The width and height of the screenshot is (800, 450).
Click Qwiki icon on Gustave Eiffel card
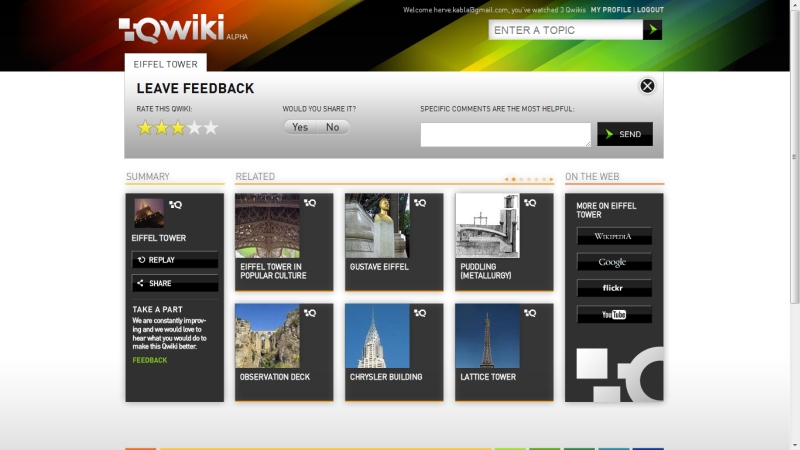(420, 203)
